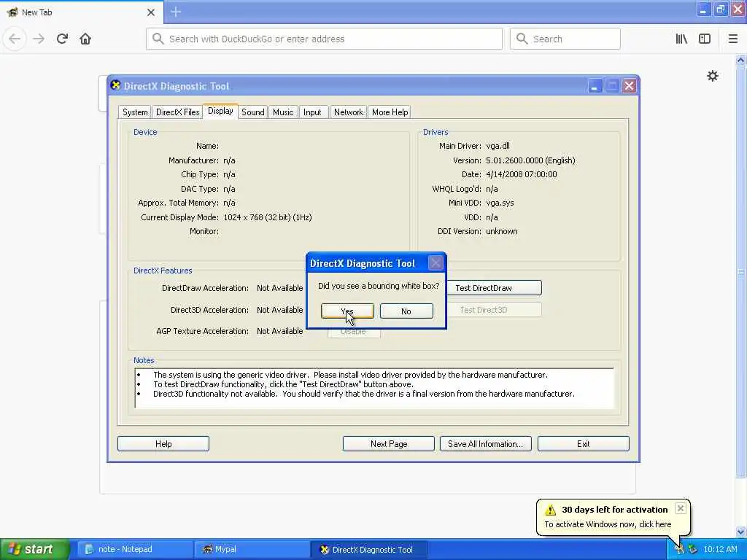Open the browser hamburger menu
747x560 pixels.
(733, 39)
